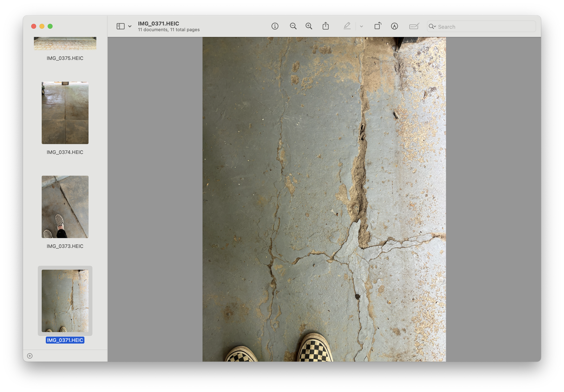Select the IMG_0374.HEIC thumbnail
The height and width of the screenshot is (392, 564).
click(65, 113)
